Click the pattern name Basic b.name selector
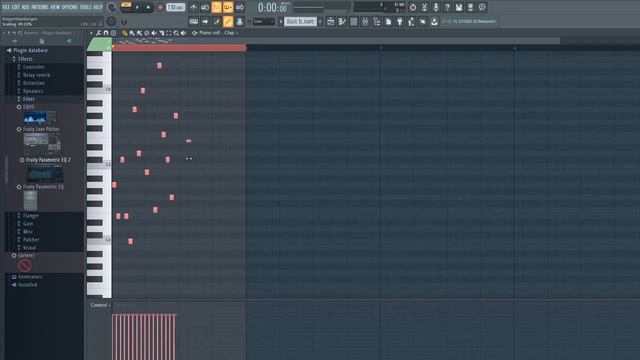 pos(300,21)
